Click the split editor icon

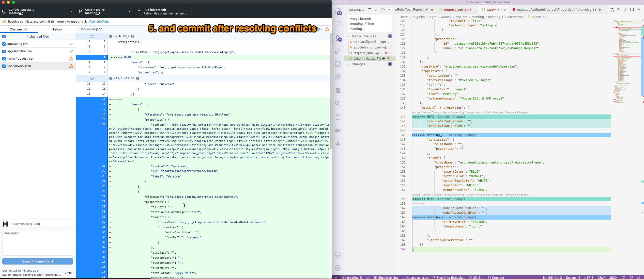632,10
